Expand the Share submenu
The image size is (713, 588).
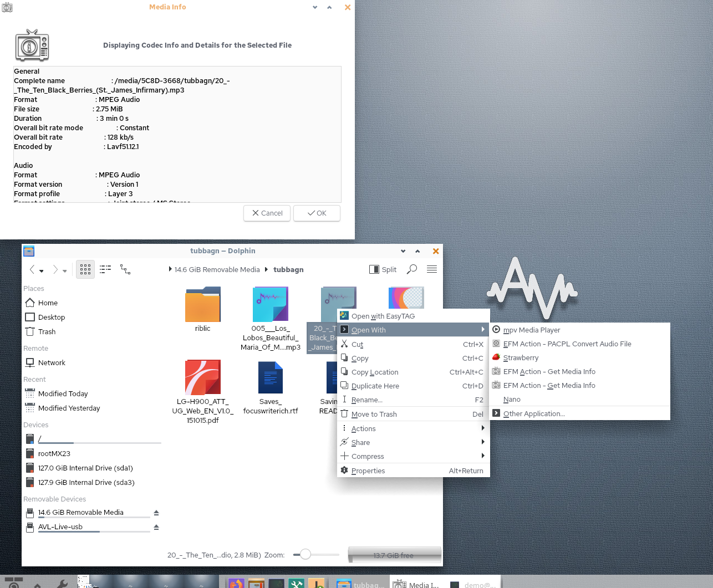tap(413, 442)
